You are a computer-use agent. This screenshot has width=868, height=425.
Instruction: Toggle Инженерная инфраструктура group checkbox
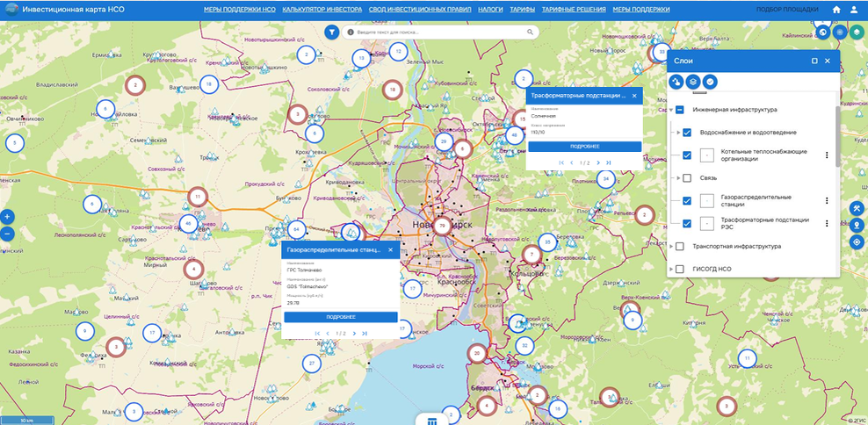pyautogui.click(x=680, y=110)
